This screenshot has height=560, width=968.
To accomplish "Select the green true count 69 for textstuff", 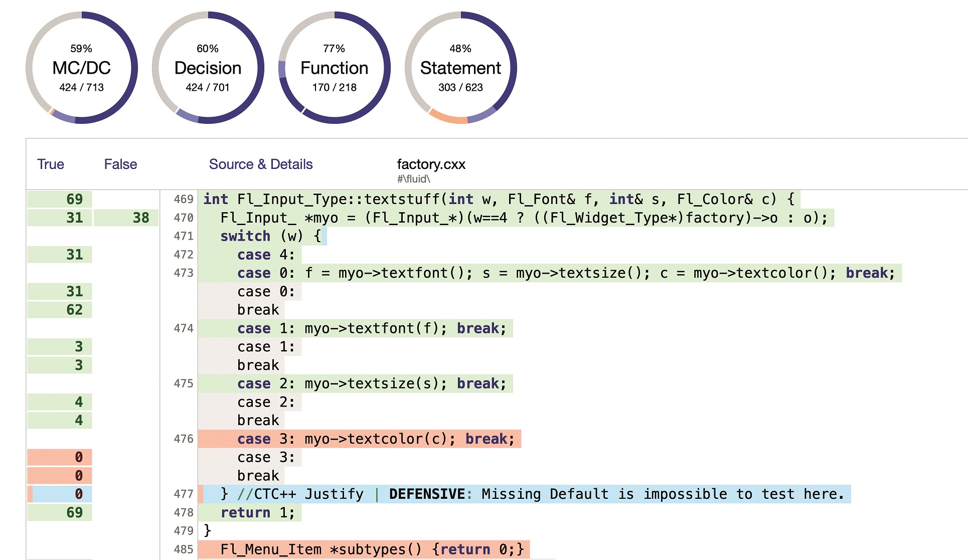I will pyautogui.click(x=74, y=199).
